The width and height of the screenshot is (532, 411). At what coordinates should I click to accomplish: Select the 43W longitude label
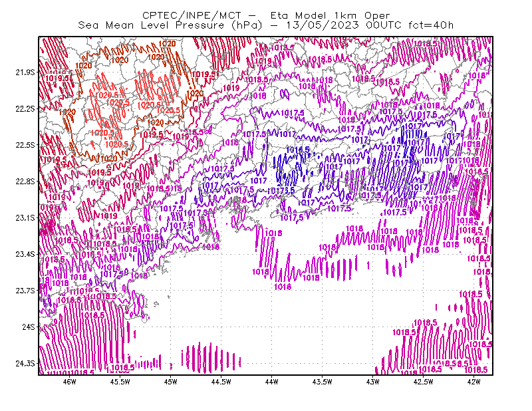(x=373, y=382)
